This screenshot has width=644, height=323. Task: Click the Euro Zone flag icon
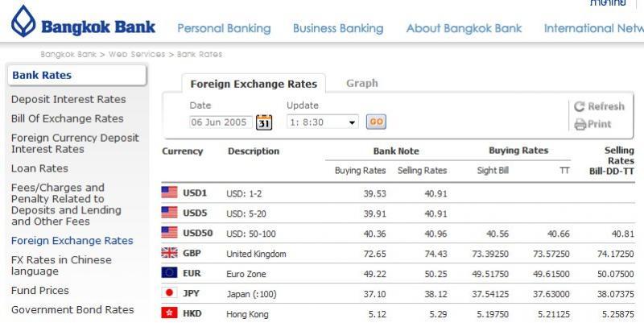(x=169, y=273)
